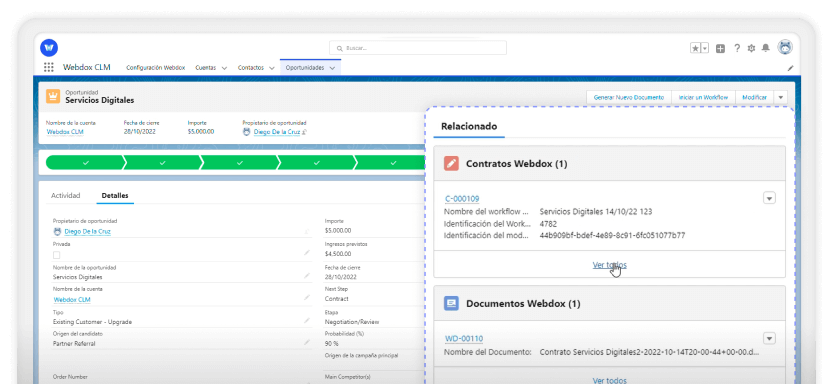Open Webdox CLM account link in header
832x384 pixels.
[65, 132]
